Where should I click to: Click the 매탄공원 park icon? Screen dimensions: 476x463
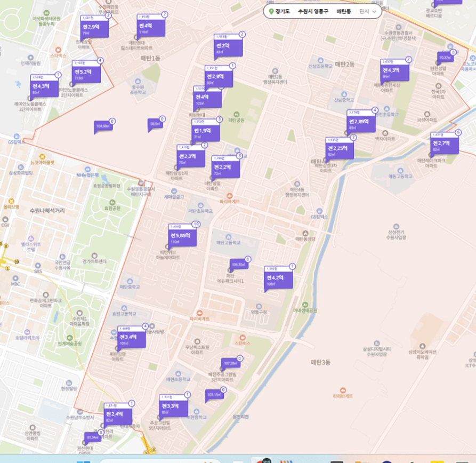point(236,113)
